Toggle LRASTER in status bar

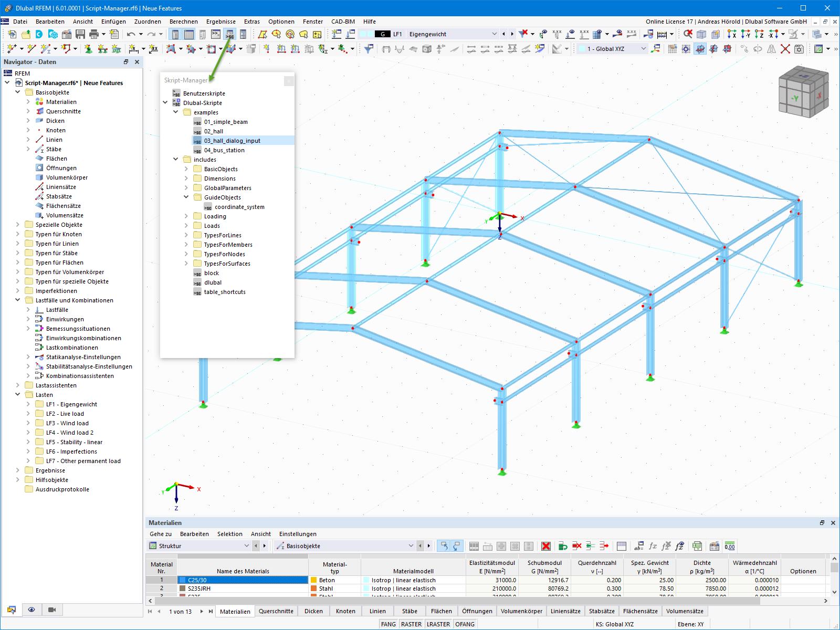click(438, 624)
